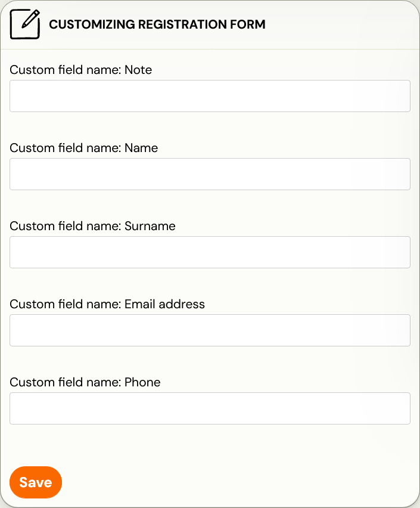Focus the Note custom field input
420x508 pixels.
click(210, 96)
